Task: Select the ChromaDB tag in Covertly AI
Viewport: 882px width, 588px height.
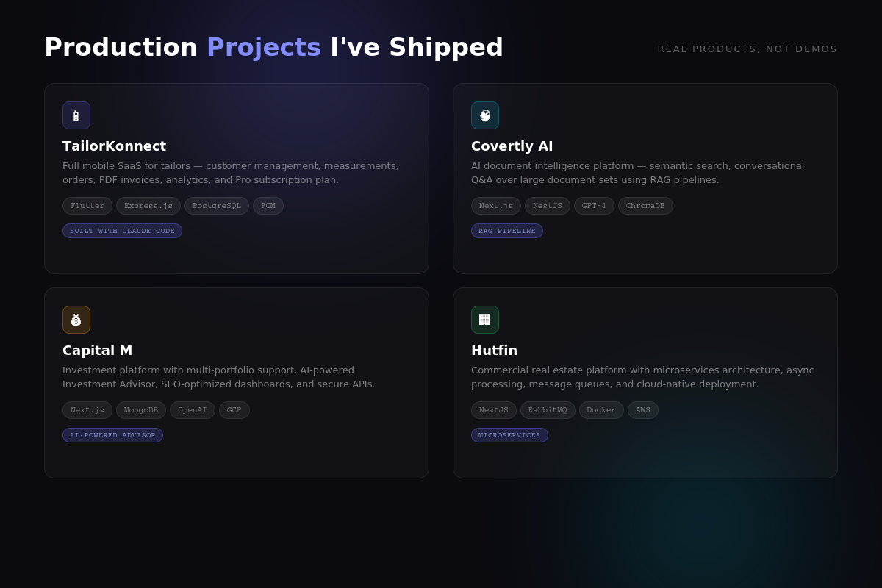Action: (x=645, y=206)
